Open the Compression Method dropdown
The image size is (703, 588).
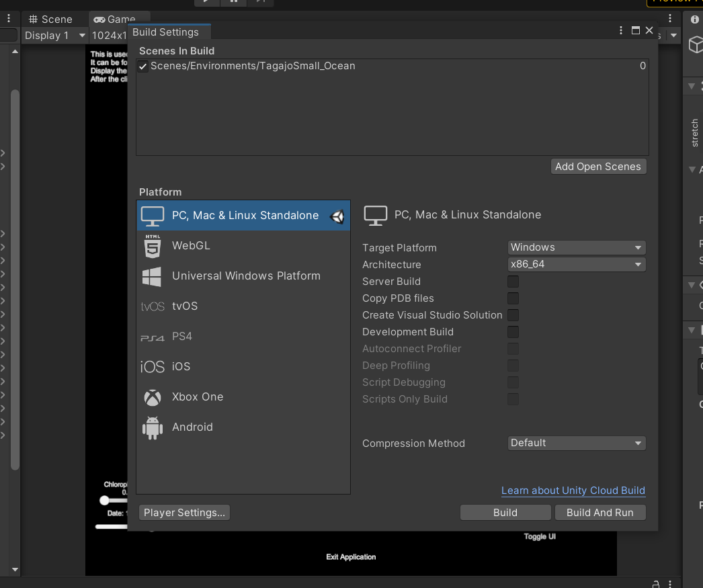pyautogui.click(x=577, y=444)
